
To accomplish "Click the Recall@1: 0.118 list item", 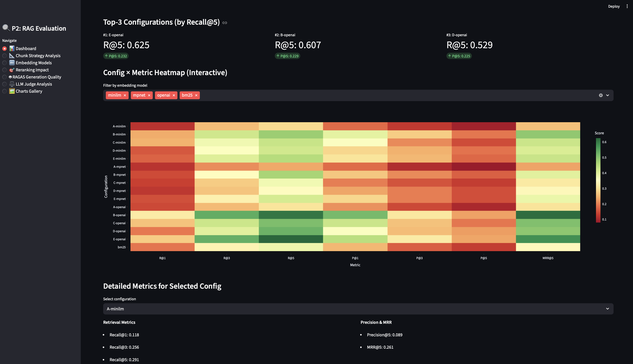I will point(124,335).
